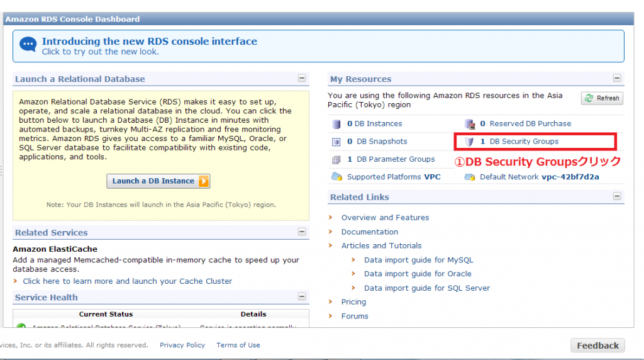
Task: Click the Amazon ElastiCache heading
Action: tap(55, 249)
